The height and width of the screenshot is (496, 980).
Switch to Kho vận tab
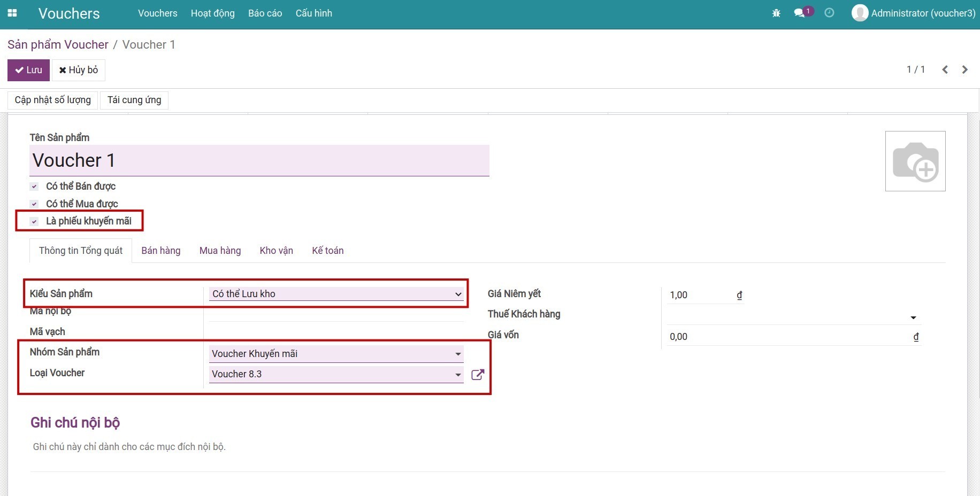coord(277,251)
